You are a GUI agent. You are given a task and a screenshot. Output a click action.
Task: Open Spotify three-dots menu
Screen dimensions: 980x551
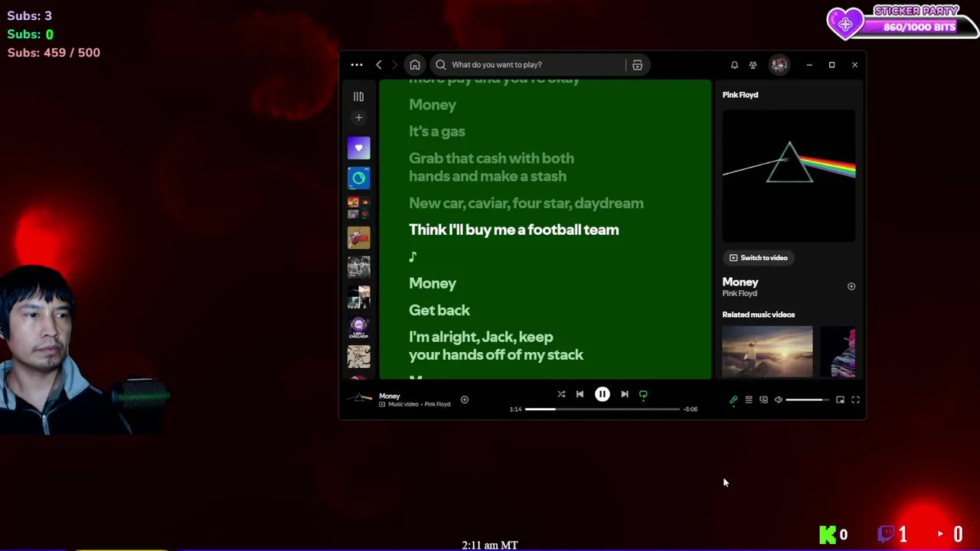click(357, 65)
